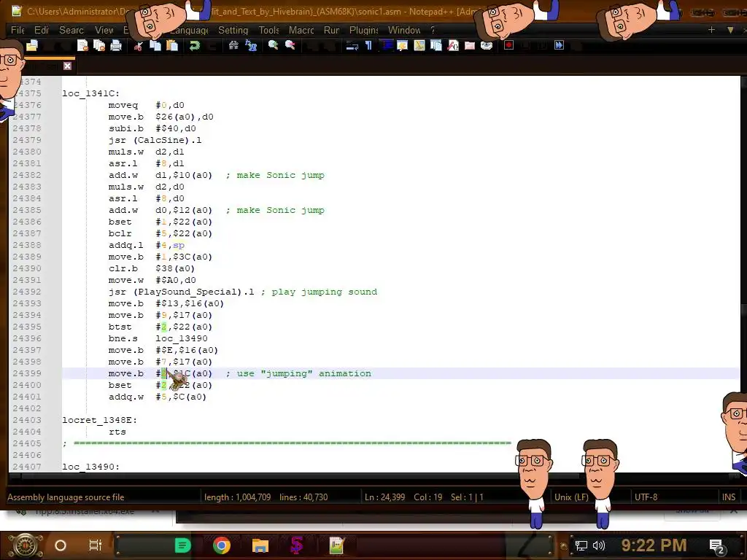Open Google Chrome from the taskbar
The width and height of the screenshot is (747, 560).
[222, 545]
